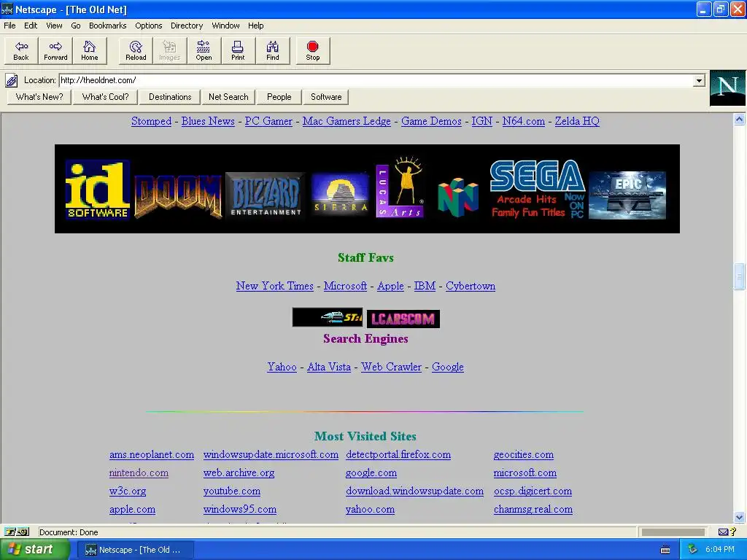Open the id Software logo banner

[x=98, y=190]
